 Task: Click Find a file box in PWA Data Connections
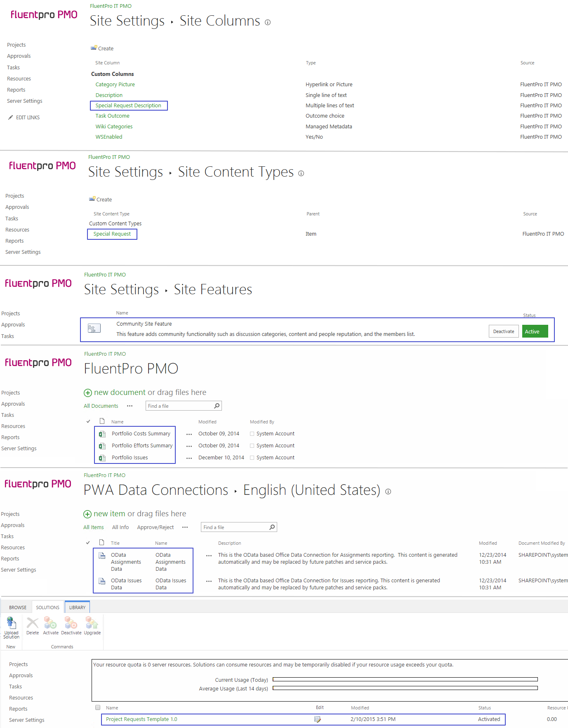pos(239,527)
